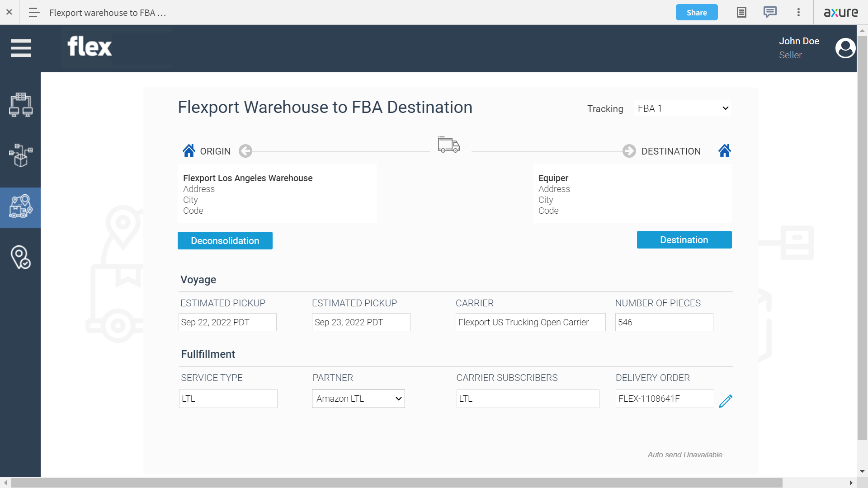Open the Partner dropdown showing Amazon LTL
868x488 pixels.
(x=358, y=399)
